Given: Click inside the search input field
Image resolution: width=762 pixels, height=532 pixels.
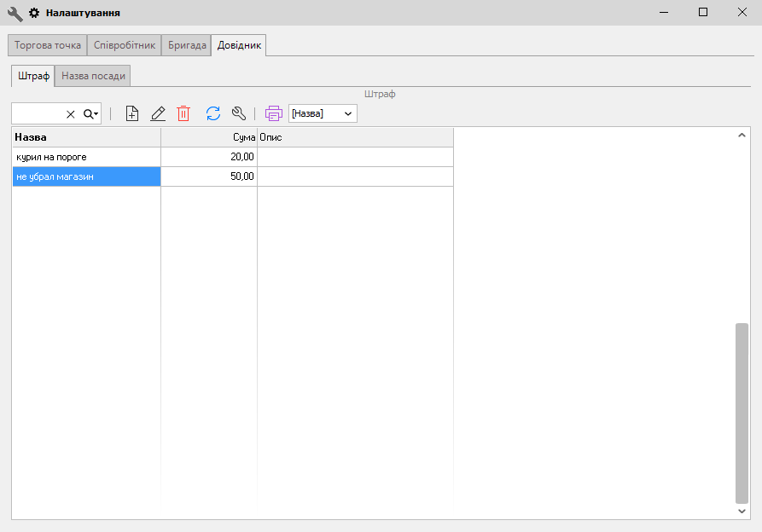Looking at the screenshot, I should pyautogui.click(x=38, y=114).
